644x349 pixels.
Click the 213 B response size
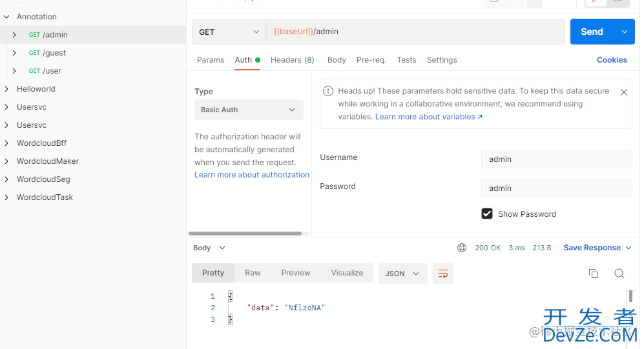tap(542, 248)
